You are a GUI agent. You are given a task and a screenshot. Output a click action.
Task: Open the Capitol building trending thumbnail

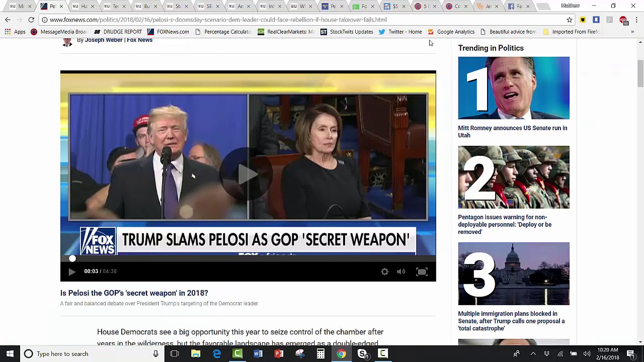tap(514, 274)
